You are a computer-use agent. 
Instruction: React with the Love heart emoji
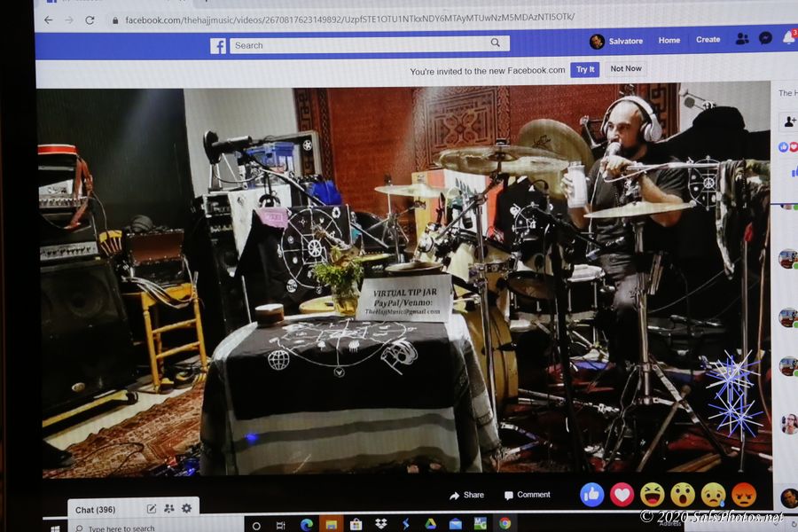click(622, 494)
